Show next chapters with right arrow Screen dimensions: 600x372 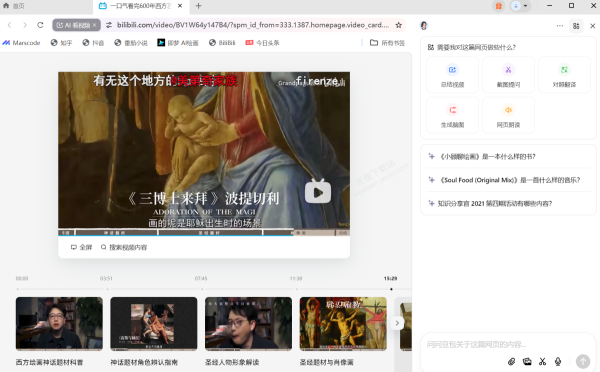(397, 323)
